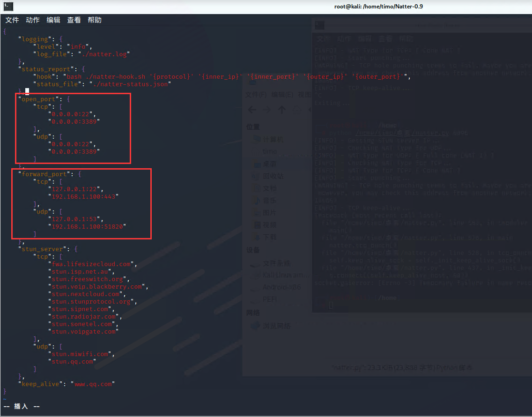Screen dimensions: 532x417
Task: Click the "192.168.1.100:51820" entry
Action: (87, 226)
